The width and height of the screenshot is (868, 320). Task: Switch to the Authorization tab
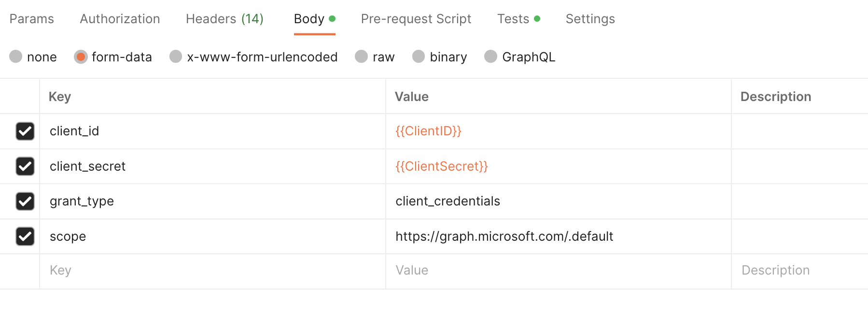tap(120, 19)
